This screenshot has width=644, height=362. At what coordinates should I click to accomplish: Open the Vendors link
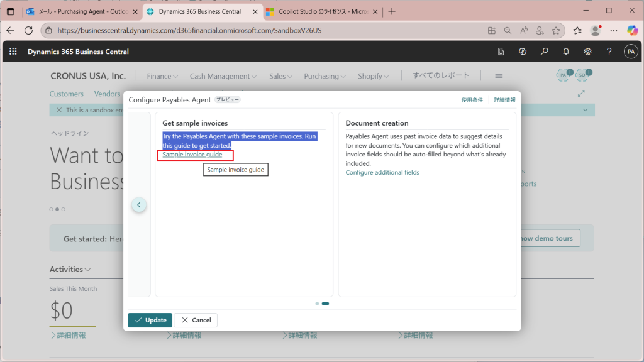pyautogui.click(x=107, y=94)
